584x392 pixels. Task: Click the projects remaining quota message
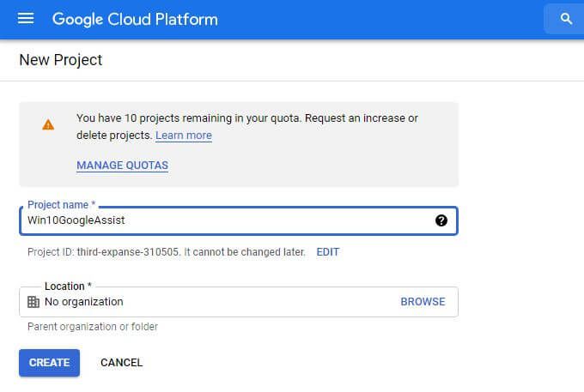[x=247, y=126]
